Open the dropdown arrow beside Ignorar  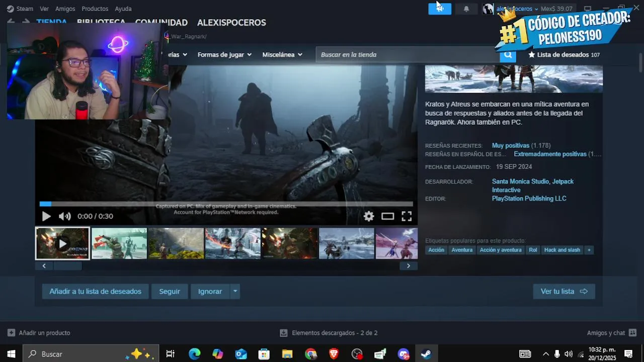[x=235, y=292]
